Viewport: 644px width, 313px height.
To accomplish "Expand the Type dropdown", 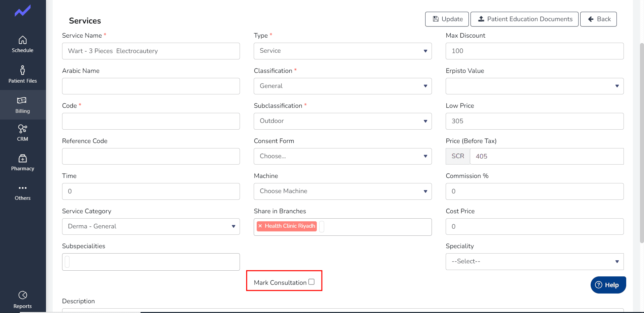I will (343, 51).
